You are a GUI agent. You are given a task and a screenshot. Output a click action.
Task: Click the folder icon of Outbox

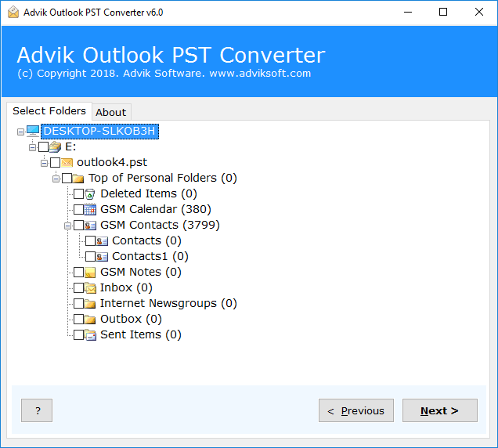tap(90, 319)
